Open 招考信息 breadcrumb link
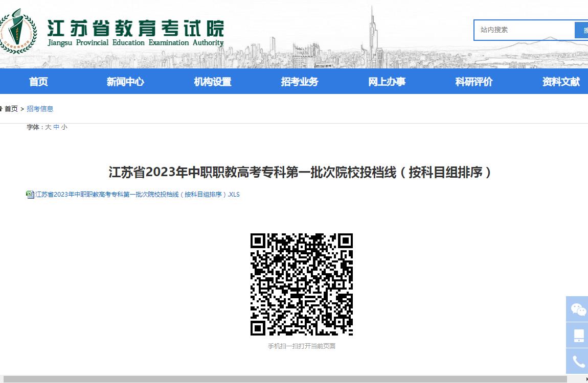The width and height of the screenshot is (588, 383). coord(40,109)
